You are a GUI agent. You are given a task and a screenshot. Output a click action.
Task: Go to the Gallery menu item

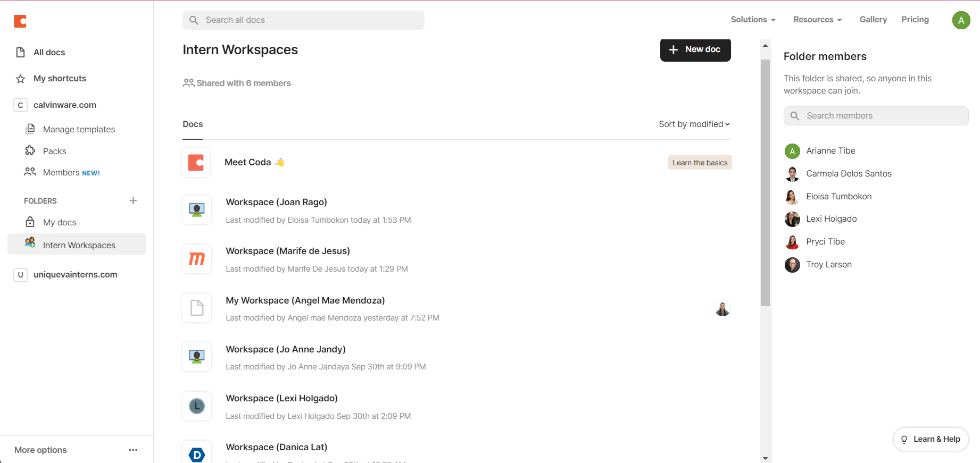pos(873,20)
